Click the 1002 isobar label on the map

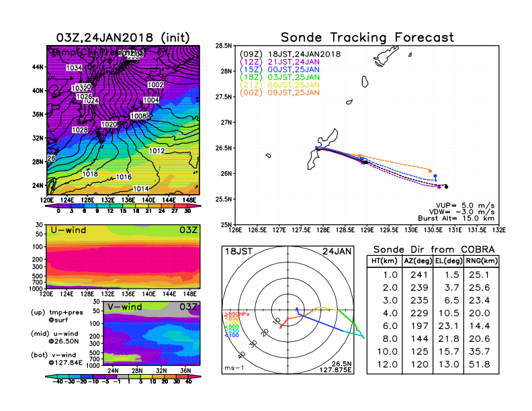point(155,85)
